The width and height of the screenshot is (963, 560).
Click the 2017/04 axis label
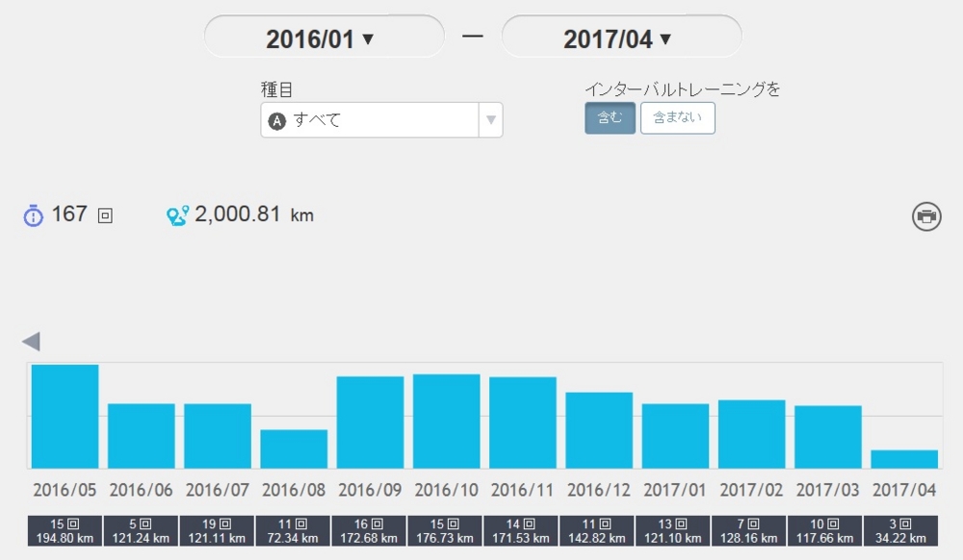[x=904, y=490]
